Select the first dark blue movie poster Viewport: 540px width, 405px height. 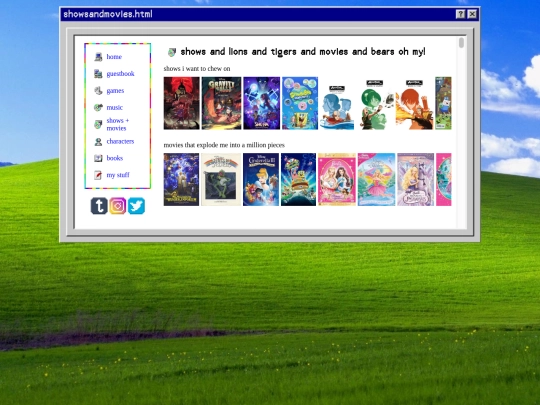[181, 179]
